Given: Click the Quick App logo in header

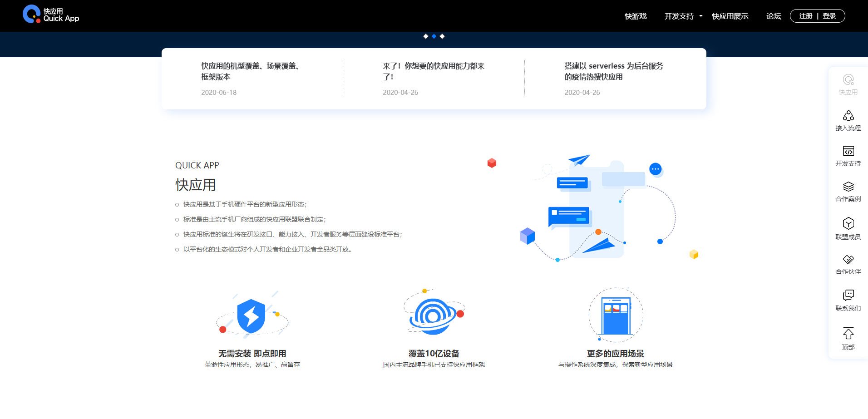Looking at the screenshot, I should coord(51,15).
